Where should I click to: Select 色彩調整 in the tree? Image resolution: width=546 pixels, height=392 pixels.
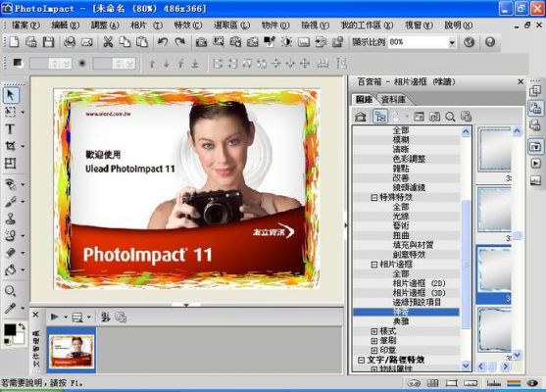[409, 159]
